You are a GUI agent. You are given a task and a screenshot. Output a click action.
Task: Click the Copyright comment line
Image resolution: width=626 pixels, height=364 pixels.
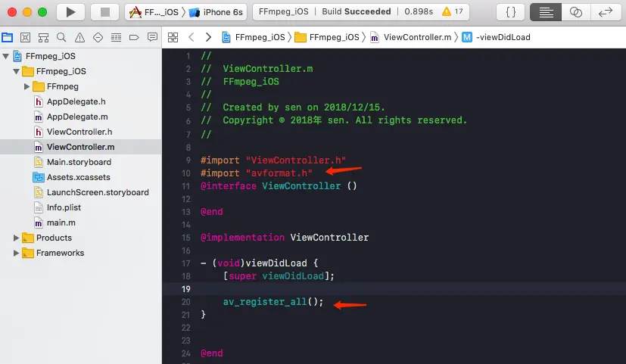[x=334, y=120]
